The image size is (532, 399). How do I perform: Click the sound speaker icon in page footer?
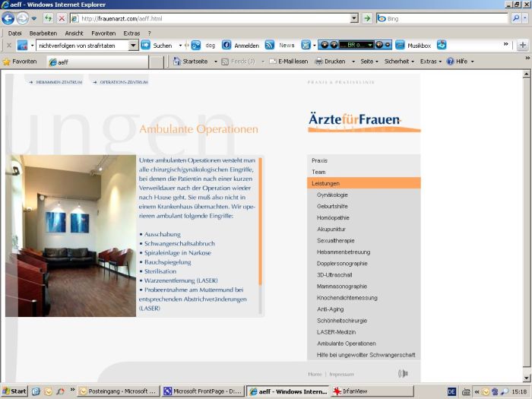pos(403,374)
